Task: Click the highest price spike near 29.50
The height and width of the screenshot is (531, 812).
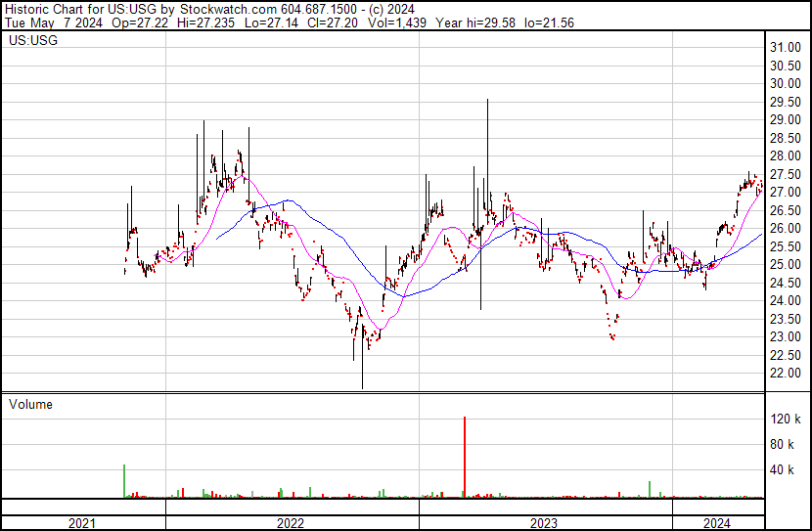Action: [487, 102]
